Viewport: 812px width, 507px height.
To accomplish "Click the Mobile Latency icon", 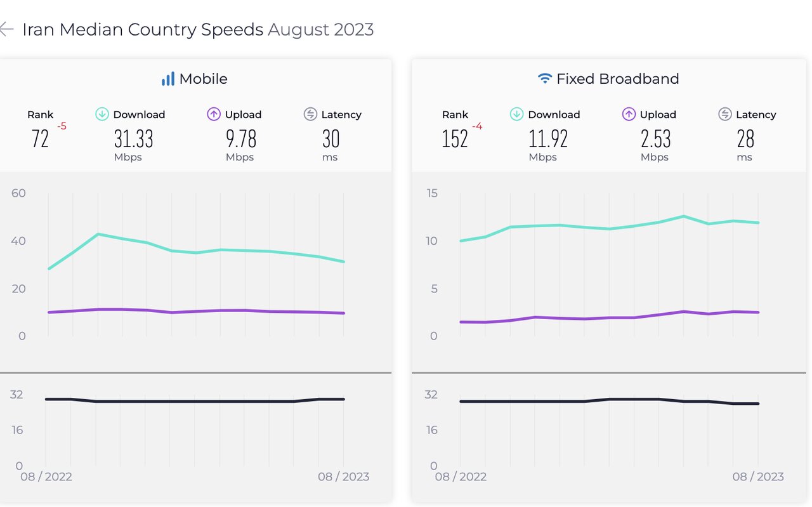I will (310, 114).
